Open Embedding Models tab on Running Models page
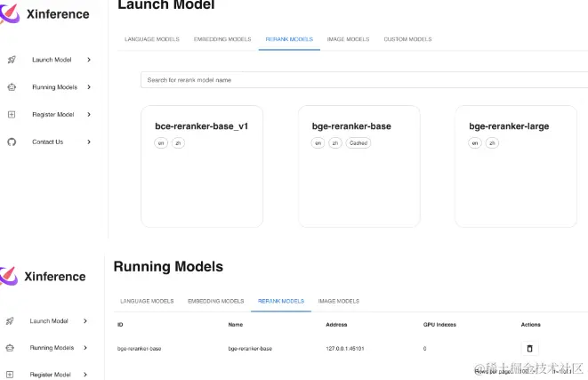Viewport: 588px width, 380px height. coord(215,301)
